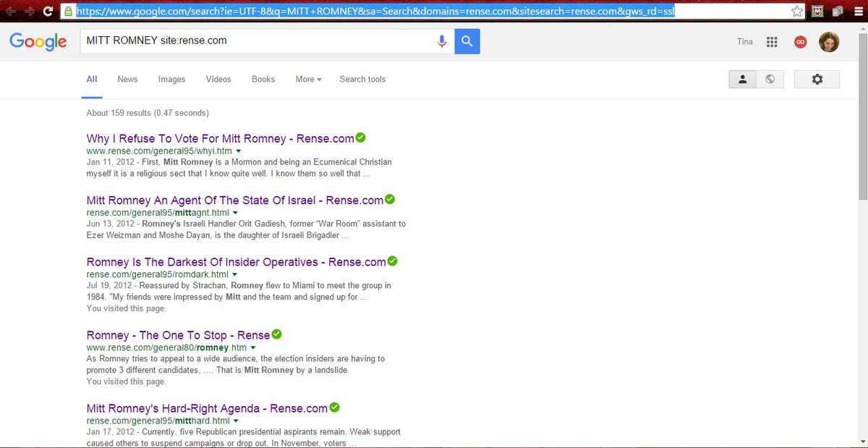Open the More search categories dropdown

(308, 80)
